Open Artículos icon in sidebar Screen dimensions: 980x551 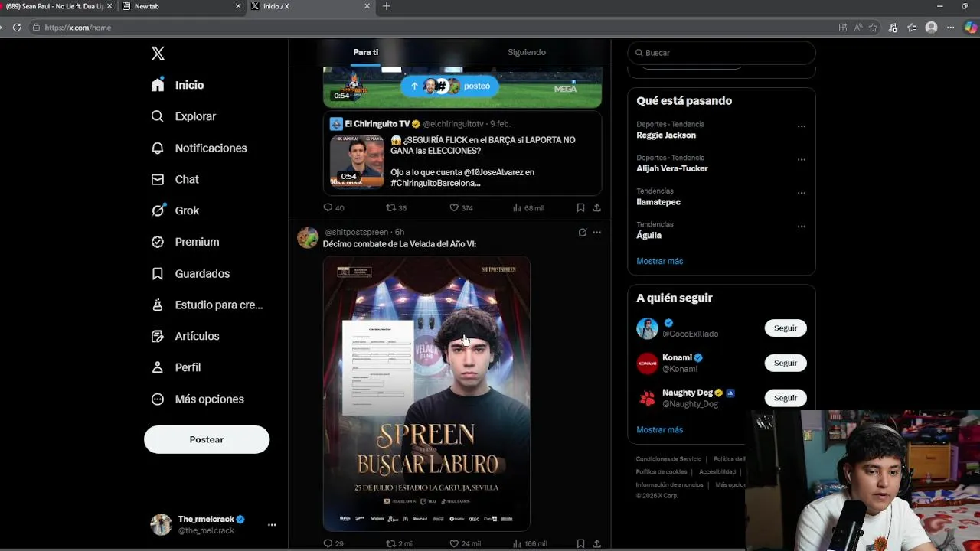[x=158, y=336]
